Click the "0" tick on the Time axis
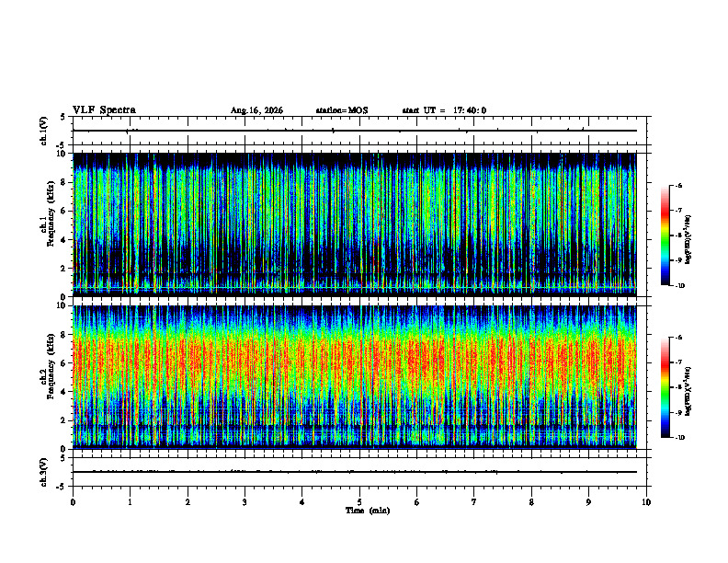728x563 pixels. pyautogui.click(x=73, y=502)
